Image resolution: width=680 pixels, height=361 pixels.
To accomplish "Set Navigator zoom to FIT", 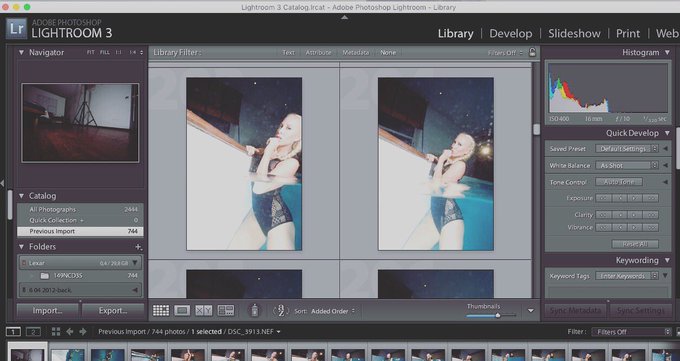I will pos(90,53).
